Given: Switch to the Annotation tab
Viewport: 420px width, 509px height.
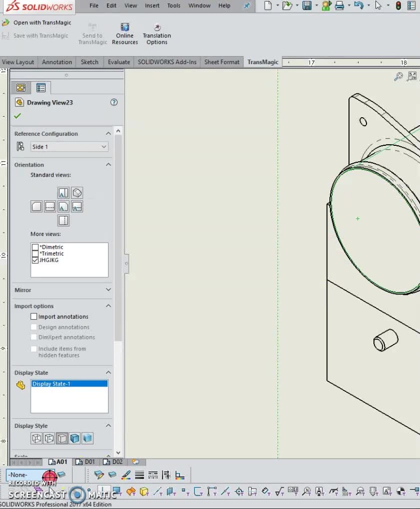Looking at the screenshot, I should tap(57, 62).
